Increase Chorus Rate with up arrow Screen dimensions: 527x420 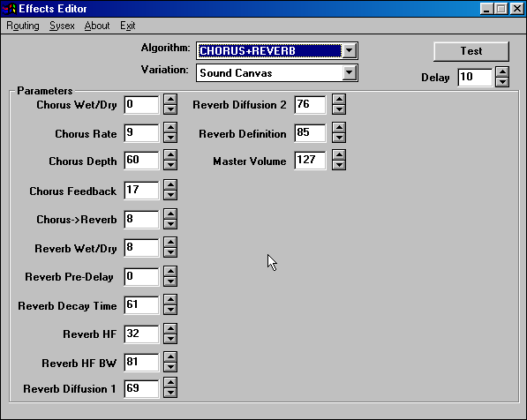click(x=170, y=128)
